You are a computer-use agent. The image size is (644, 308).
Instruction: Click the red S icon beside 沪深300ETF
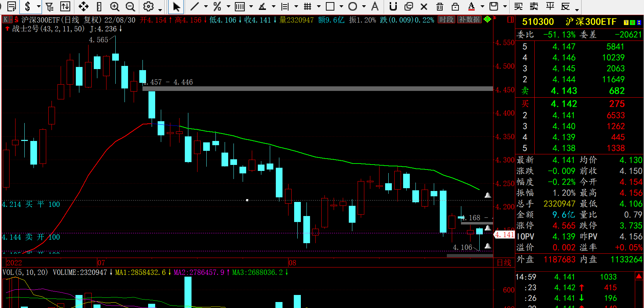[x=16, y=20]
